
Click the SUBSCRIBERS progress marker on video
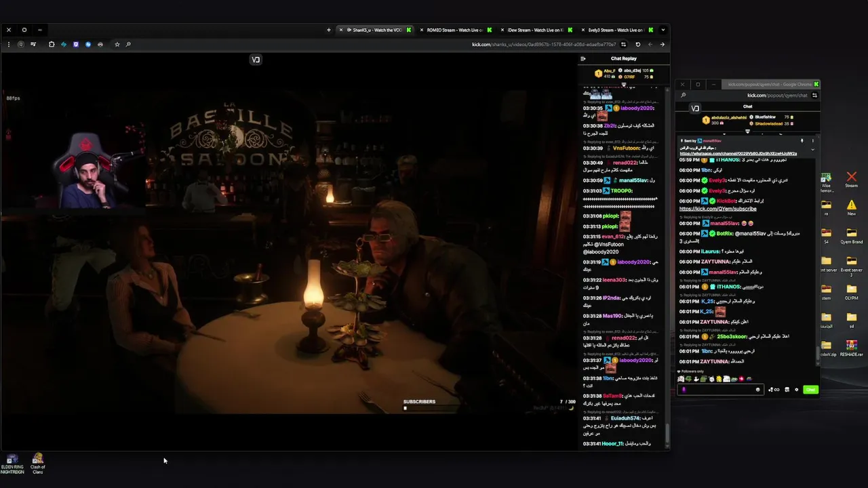point(405,408)
